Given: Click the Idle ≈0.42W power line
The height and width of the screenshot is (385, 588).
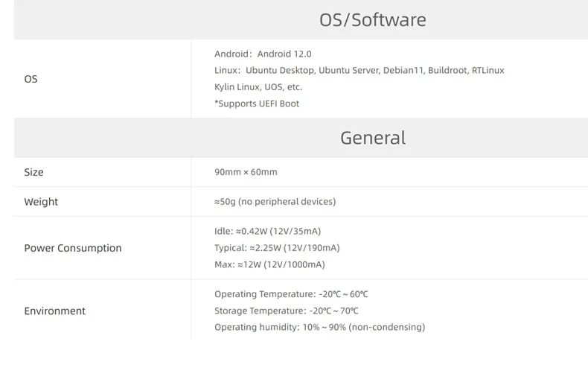Looking at the screenshot, I should [x=267, y=232].
